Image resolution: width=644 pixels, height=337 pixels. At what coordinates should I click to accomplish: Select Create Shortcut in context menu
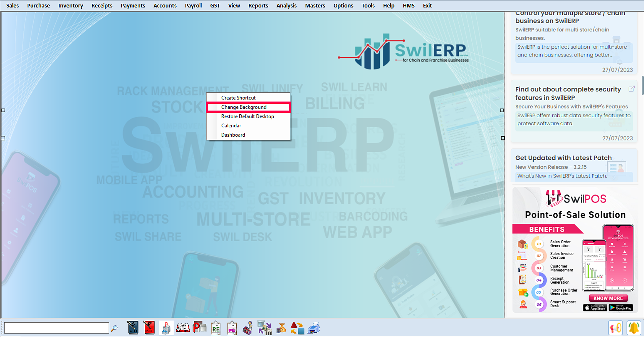pos(248,98)
